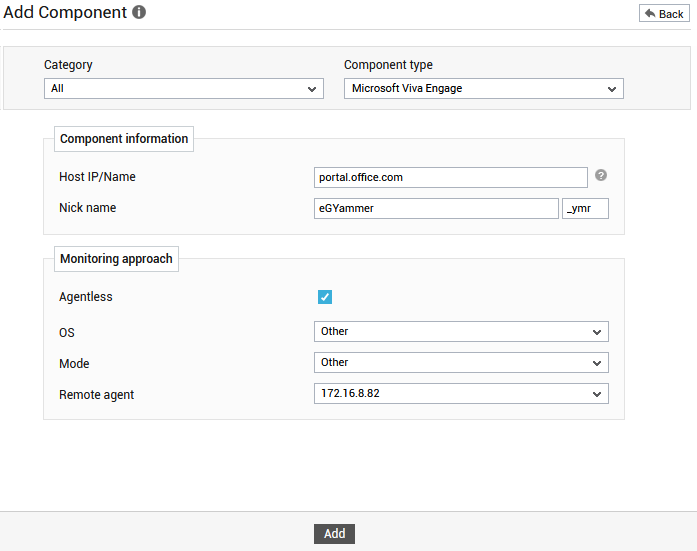Click the Add button at the bottom

[334, 534]
